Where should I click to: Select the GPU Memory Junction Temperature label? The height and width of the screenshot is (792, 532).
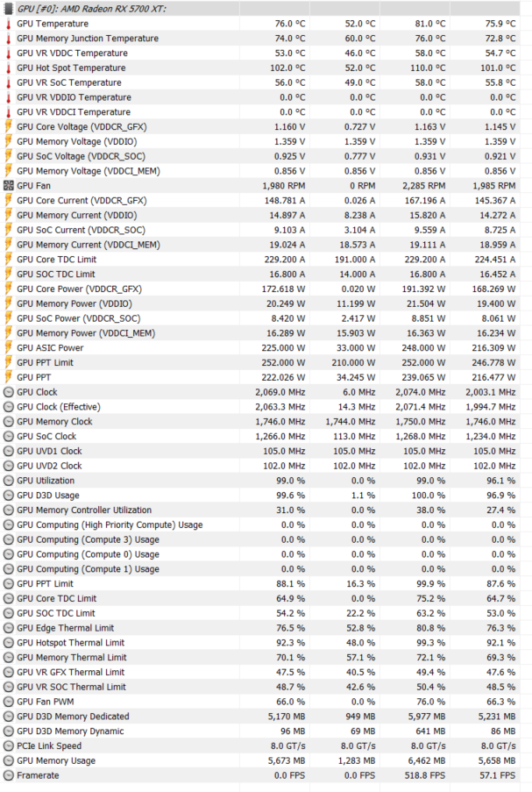88,39
